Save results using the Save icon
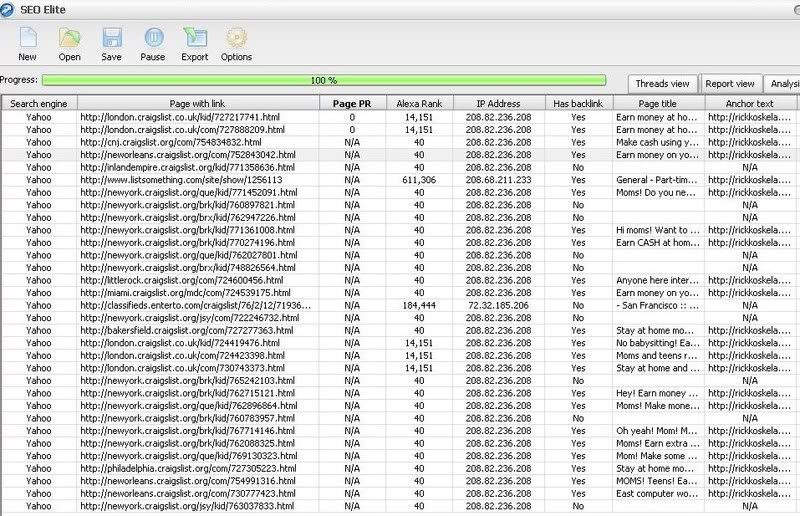 click(112, 38)
